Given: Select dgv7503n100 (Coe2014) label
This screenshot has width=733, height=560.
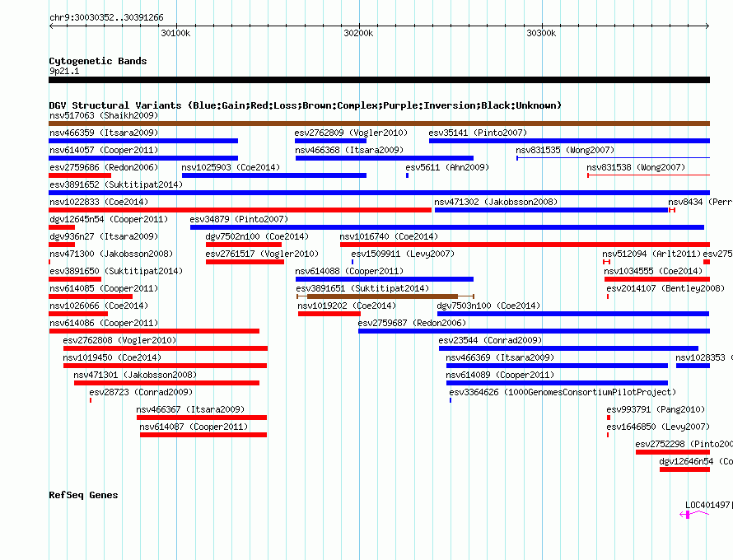Looking at the screenshot, I should pos(488,306).
